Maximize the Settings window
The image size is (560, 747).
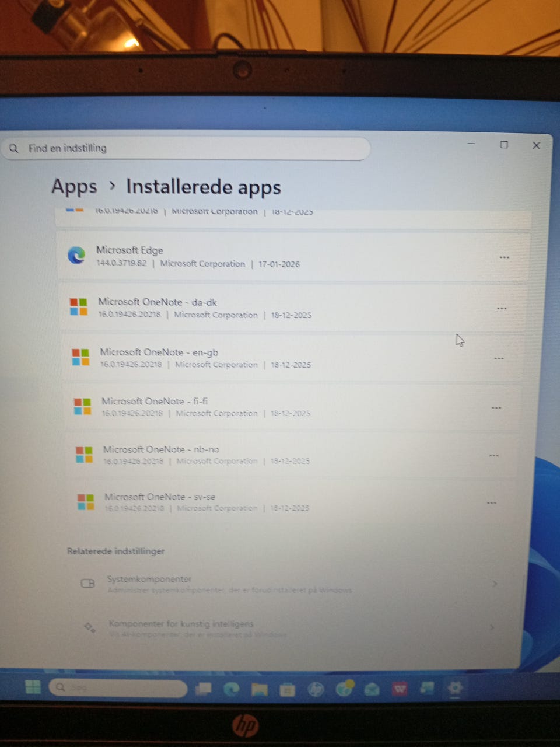[504, 145]
